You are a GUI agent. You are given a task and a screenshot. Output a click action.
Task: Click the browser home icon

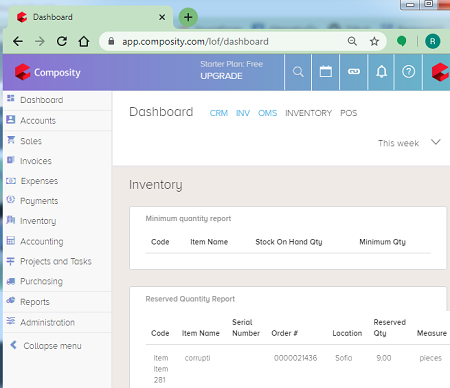click(x=84, y=41)
